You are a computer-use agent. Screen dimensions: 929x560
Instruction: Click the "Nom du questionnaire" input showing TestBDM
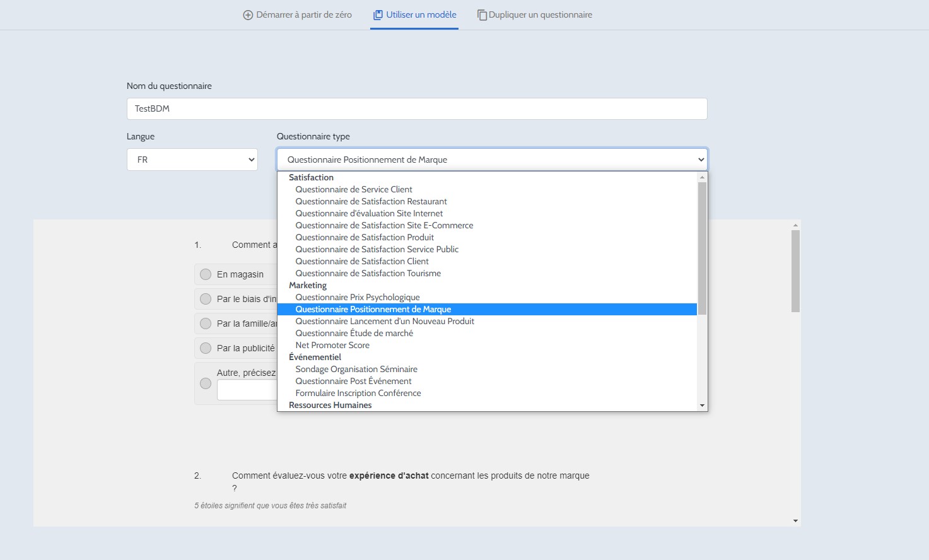tap(416, 108)
